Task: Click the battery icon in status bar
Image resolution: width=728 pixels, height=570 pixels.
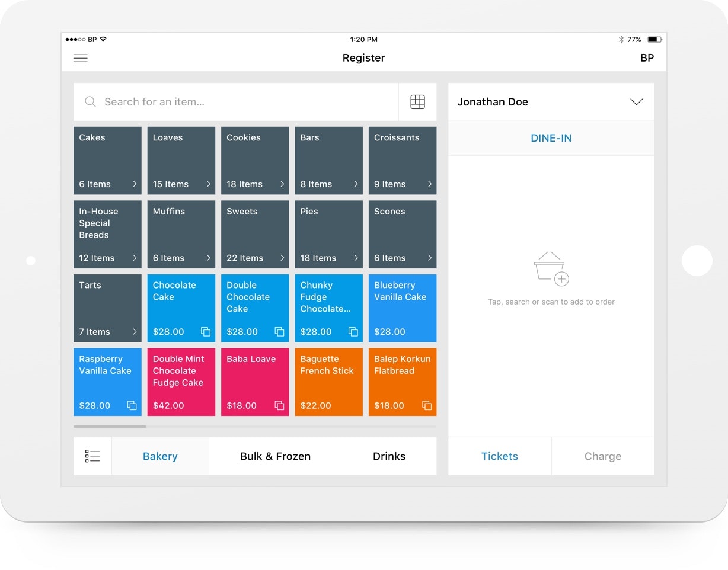Action: [654, 40]
